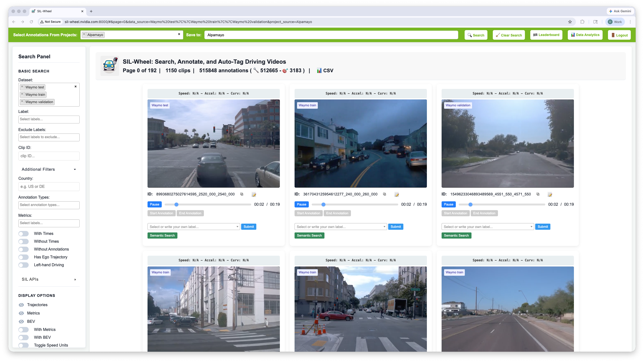
Task: Open note editor for clip 15496233046893489569
Action: tap(550, 194)
